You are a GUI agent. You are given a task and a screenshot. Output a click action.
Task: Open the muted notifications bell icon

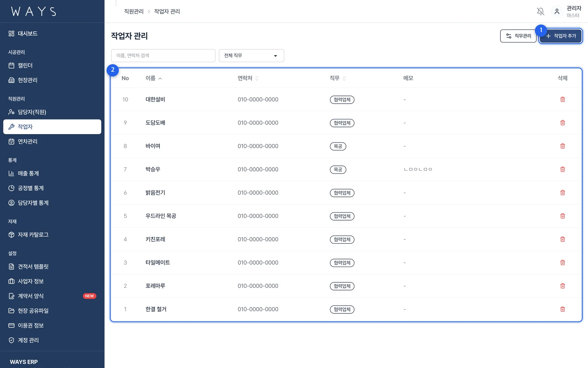click(541, 11)
